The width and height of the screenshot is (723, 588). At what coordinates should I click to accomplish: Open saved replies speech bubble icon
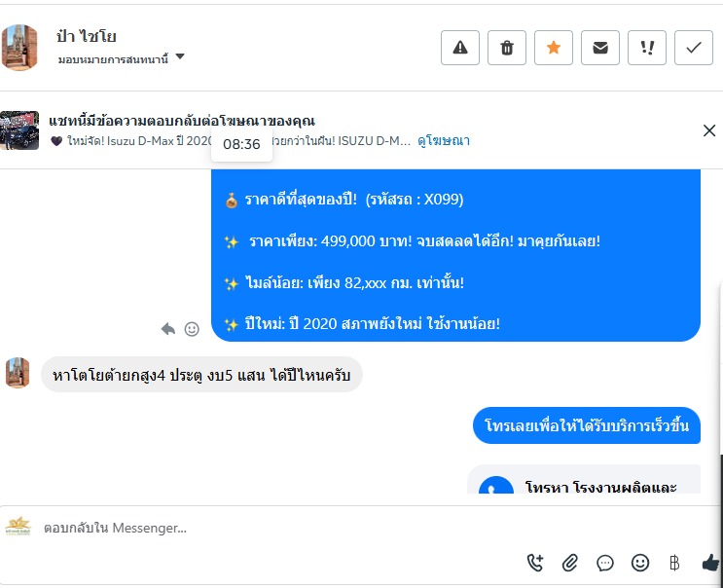point(605,562)
